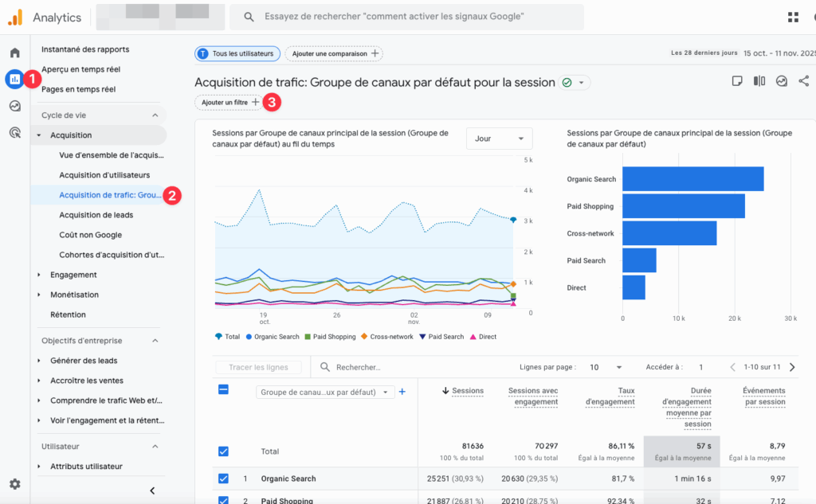Click the share report icon
816x504 pixels.
803,81
